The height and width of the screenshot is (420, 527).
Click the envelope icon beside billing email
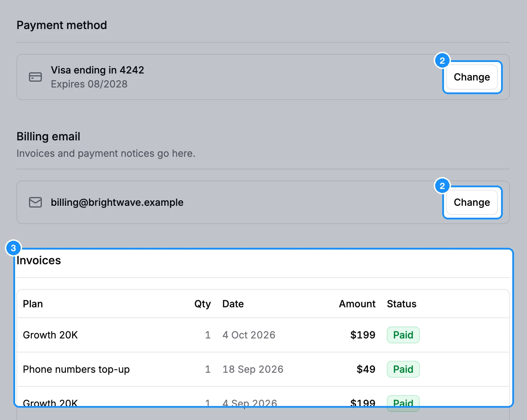(35, 202)
